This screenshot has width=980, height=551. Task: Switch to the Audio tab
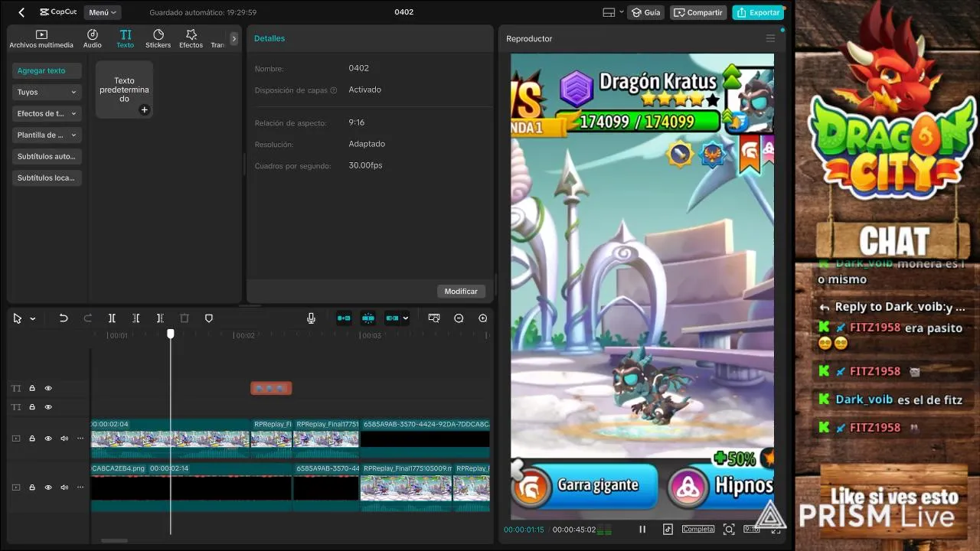point(93,39)
